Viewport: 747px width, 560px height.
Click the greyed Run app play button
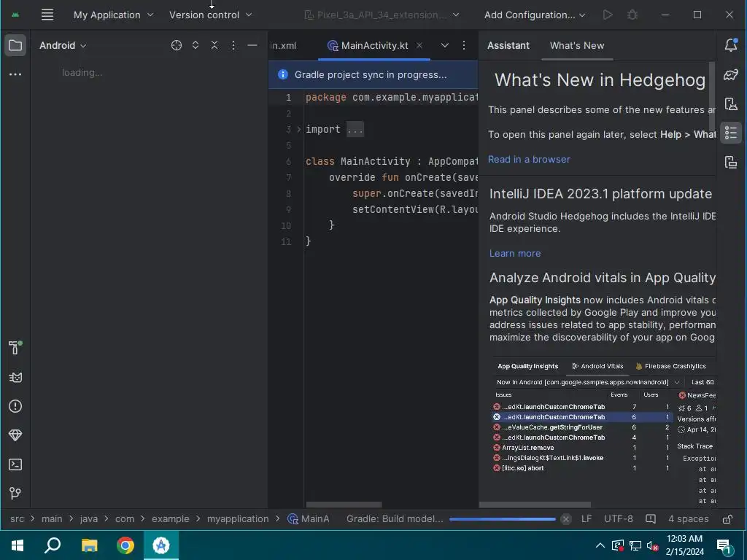608,15
